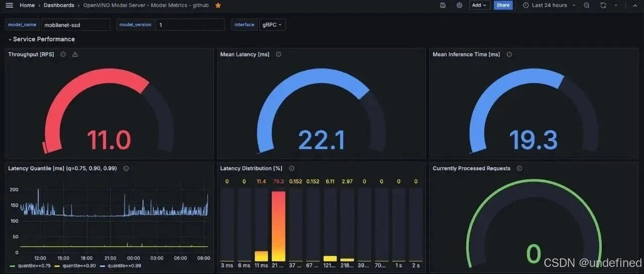
Task: Click the 3 ms bar label
Action: coord(227,265)
